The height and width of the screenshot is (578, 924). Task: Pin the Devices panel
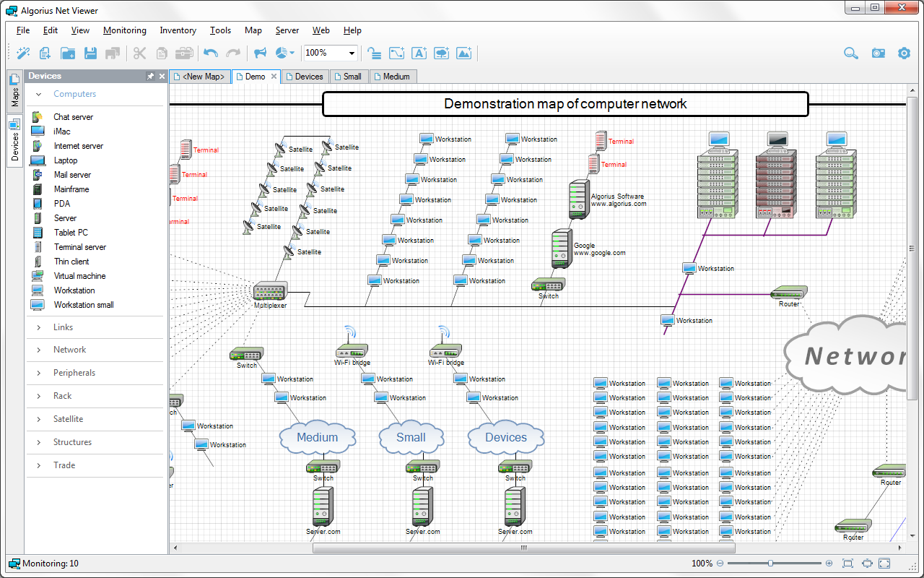(x=150, y=76)
